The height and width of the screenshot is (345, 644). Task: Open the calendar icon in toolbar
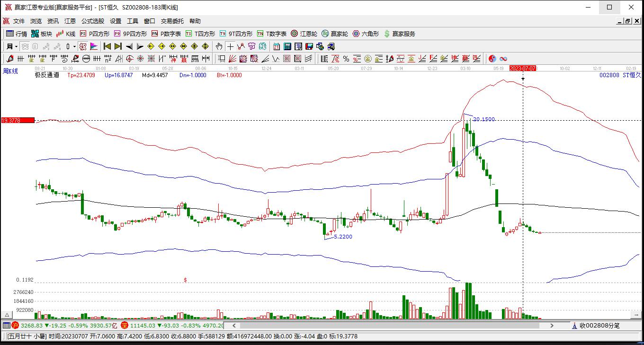coord(277,46)
